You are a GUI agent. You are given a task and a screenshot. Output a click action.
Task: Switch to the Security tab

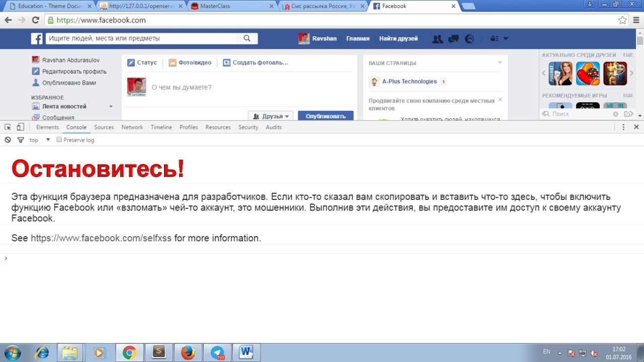[249, 127]
